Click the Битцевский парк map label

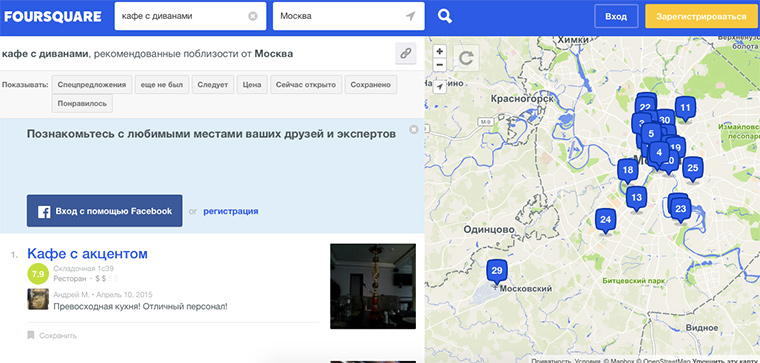pos(633,281)
